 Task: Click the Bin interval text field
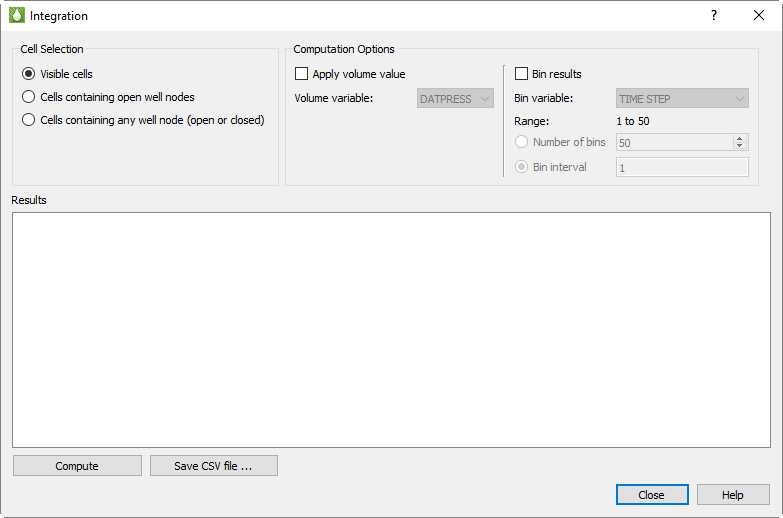[681, 167]
